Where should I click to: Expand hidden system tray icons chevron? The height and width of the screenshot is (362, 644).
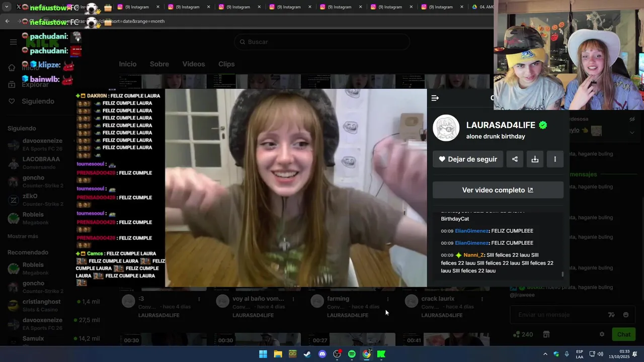(x=545, y=354)
